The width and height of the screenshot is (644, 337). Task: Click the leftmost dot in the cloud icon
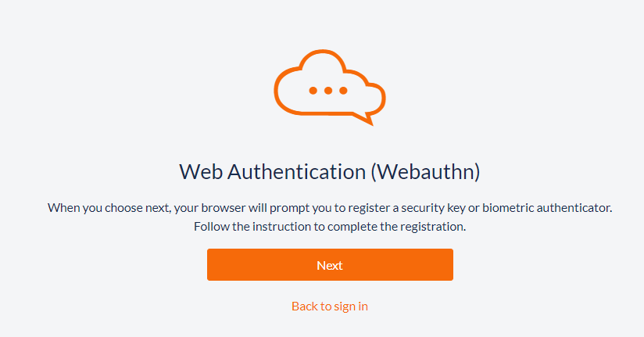click(313, 91)
